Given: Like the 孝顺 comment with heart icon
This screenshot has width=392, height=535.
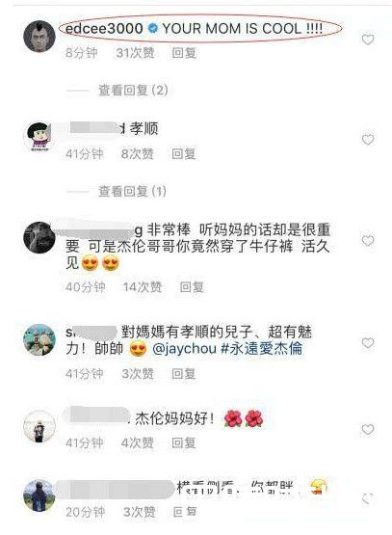Looking at the screenshot, I should tap(368, 140).
